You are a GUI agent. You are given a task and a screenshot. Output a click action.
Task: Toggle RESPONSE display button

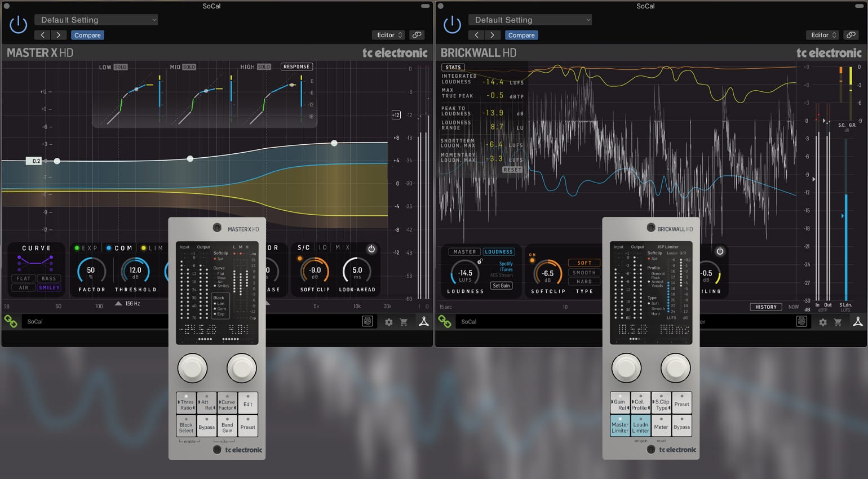296,66
